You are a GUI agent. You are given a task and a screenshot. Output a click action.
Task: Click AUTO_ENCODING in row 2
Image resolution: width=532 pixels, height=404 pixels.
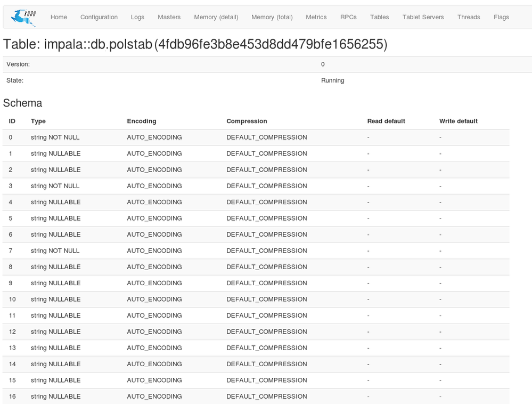[154, 169]
